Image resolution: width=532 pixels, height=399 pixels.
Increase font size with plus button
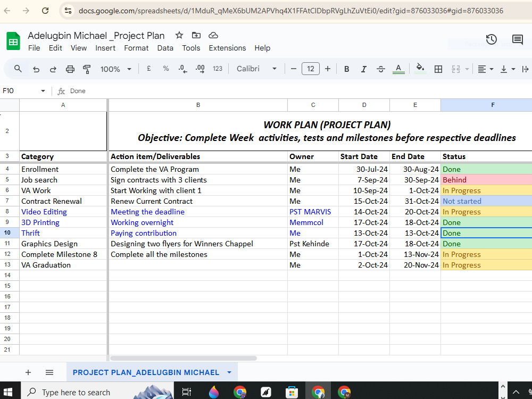click(327, 69)
